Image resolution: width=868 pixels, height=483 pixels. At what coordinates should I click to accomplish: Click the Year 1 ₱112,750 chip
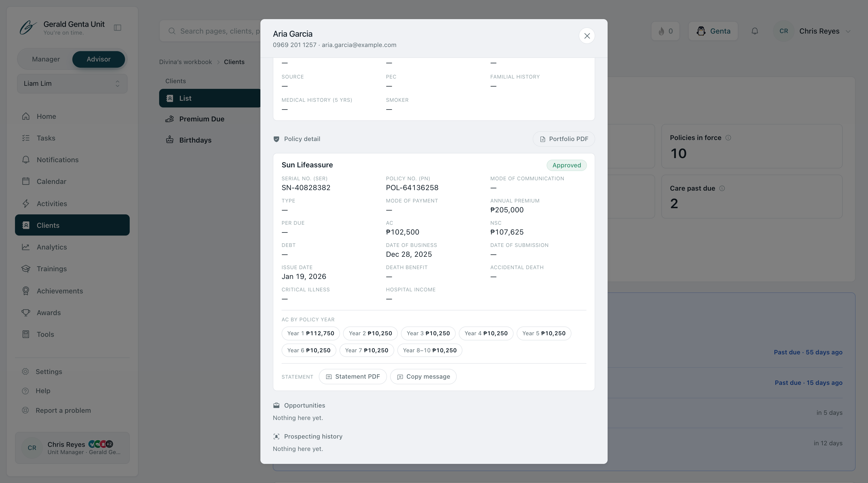(x=310, y=333)
